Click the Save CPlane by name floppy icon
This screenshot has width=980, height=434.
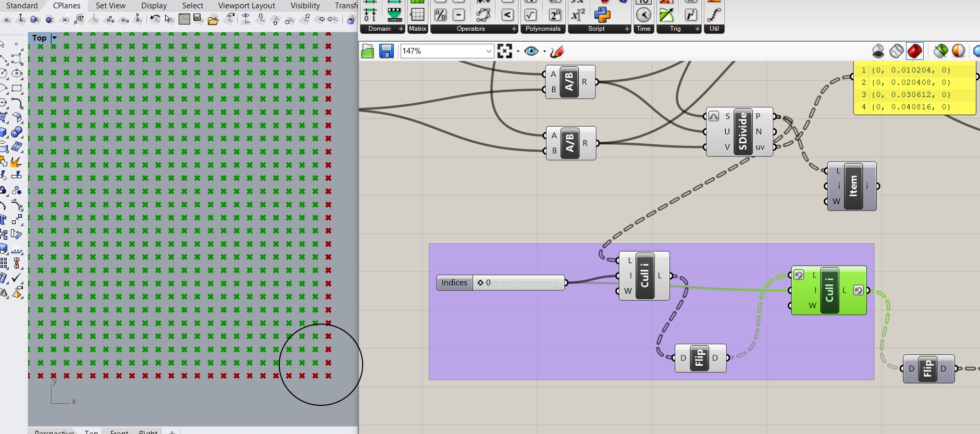[x=198, y=19]
